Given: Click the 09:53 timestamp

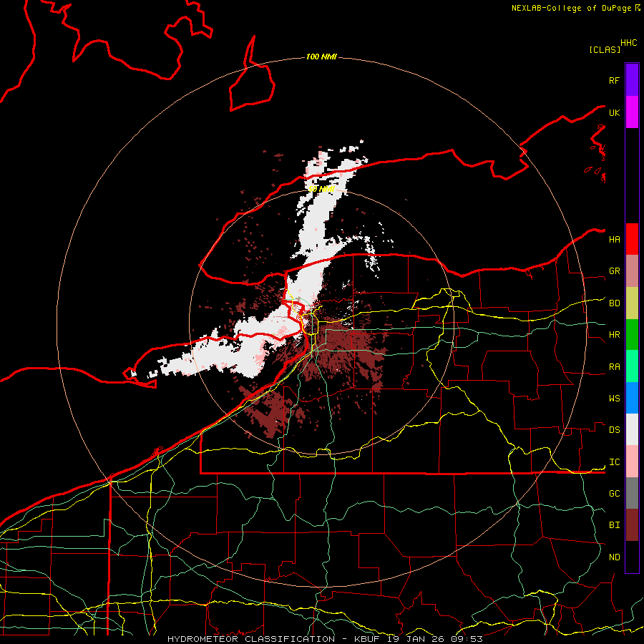Looking at the screenshot, I should [x=466, y=639].
